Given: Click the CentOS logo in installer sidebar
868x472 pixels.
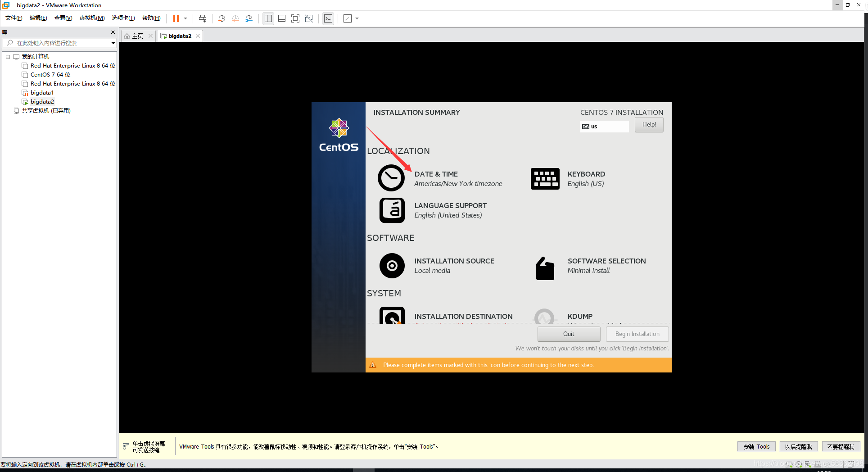Looking at the screenshot, I should (x=339, y=135).
